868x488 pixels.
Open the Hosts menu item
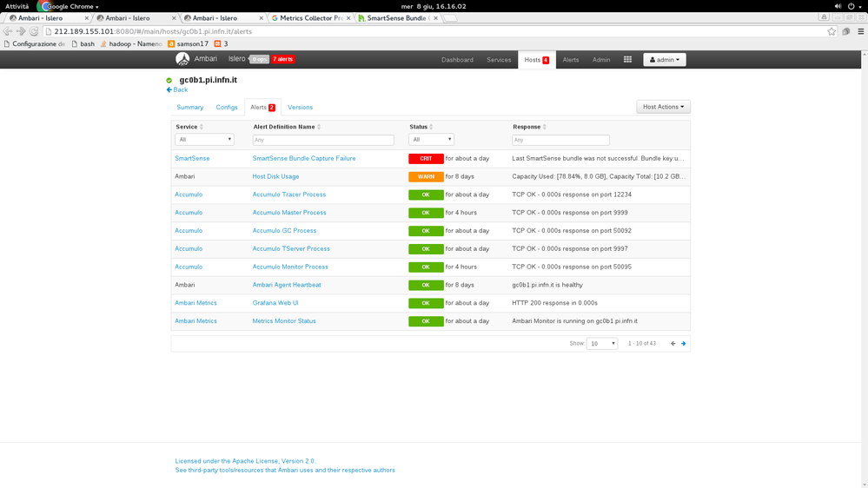click(536, 60)
